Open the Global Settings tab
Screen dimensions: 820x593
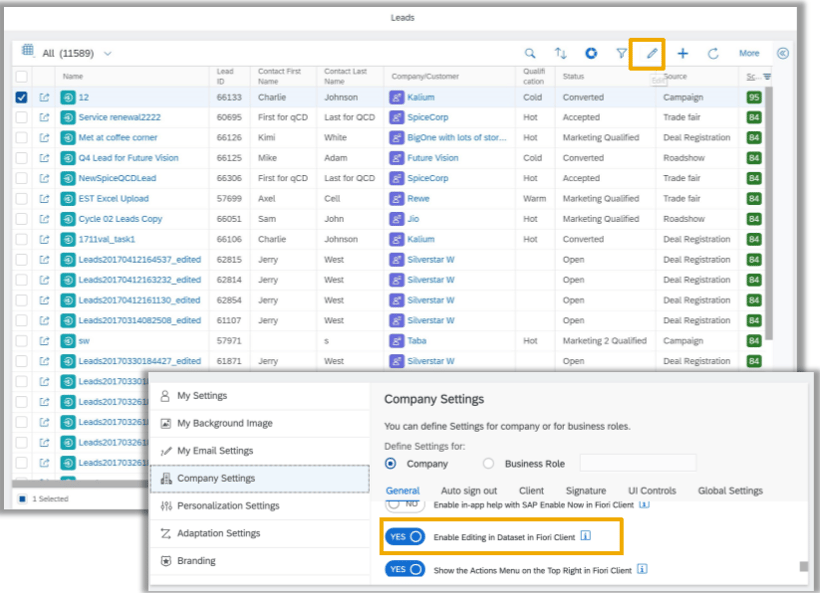(730, 491)
